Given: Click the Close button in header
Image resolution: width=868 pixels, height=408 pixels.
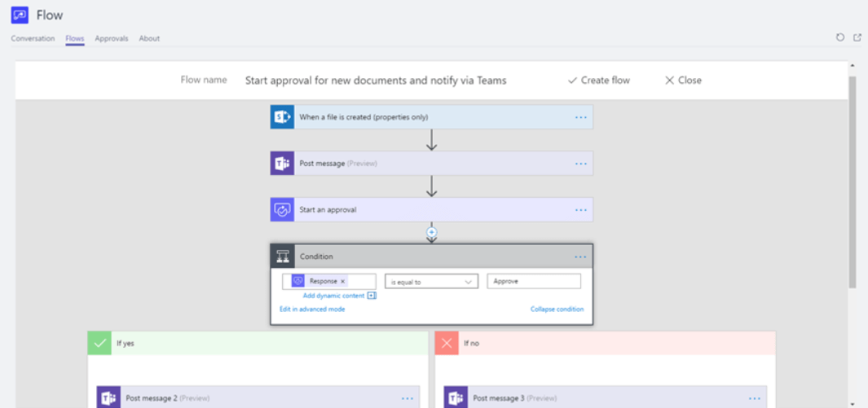Looking at the screenshot, I should 683,80.
